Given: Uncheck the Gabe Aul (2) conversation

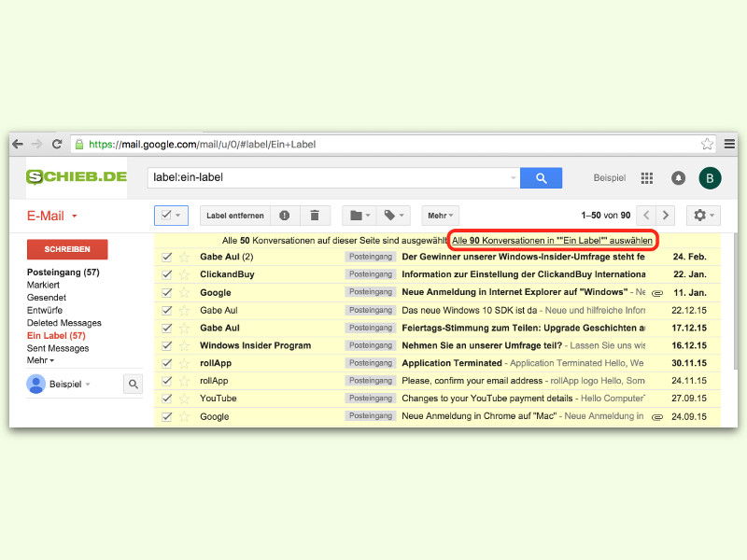Looking at the screenshot, I should pos(166,258).
